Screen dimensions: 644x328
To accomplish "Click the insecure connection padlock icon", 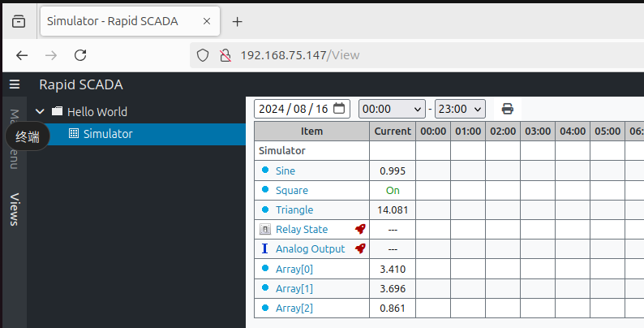I will point(225,55).
